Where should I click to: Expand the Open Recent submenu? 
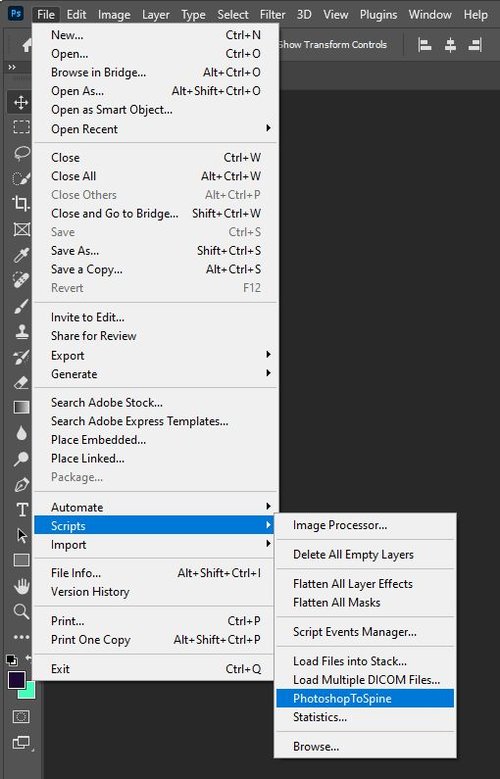pyautogui.click(x=154, y=129)
